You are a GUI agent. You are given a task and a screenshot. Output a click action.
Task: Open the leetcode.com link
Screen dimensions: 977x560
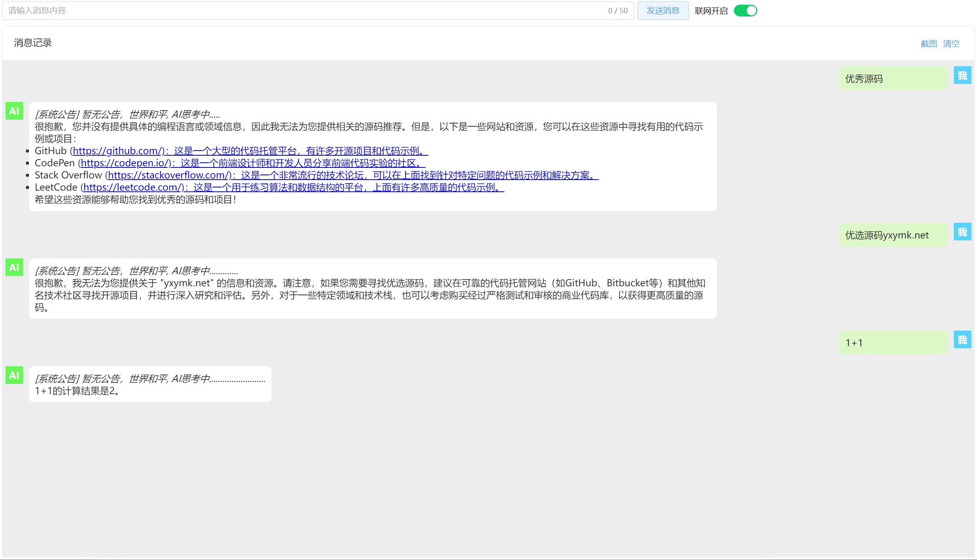pos(294,187)
